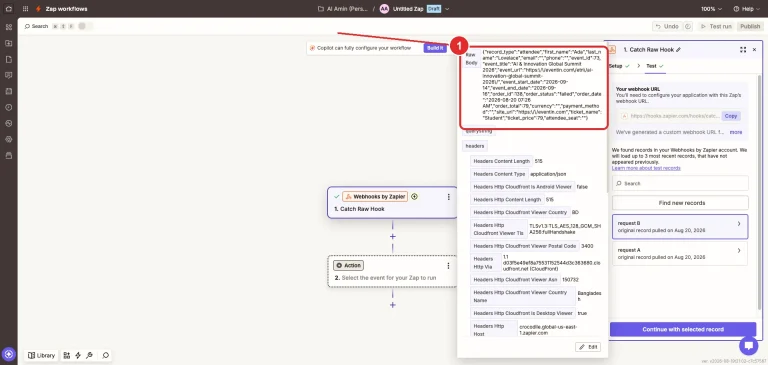Click Find new records button

[680, 203]
